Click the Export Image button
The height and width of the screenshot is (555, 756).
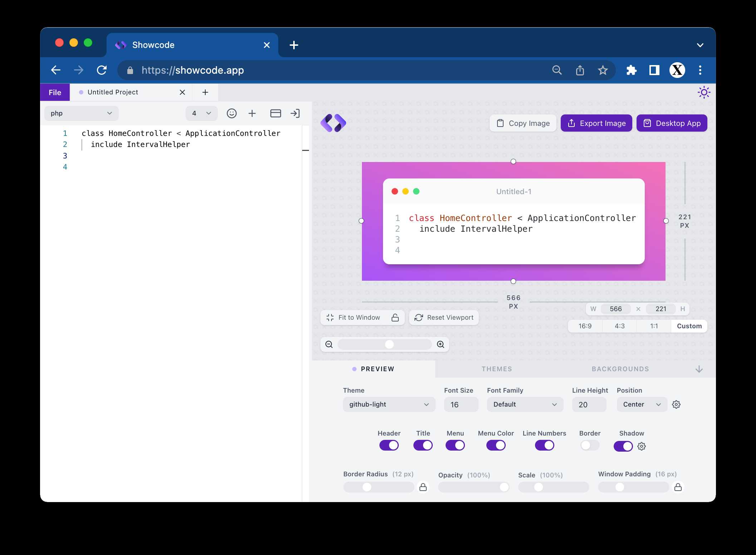click(596, 123)
